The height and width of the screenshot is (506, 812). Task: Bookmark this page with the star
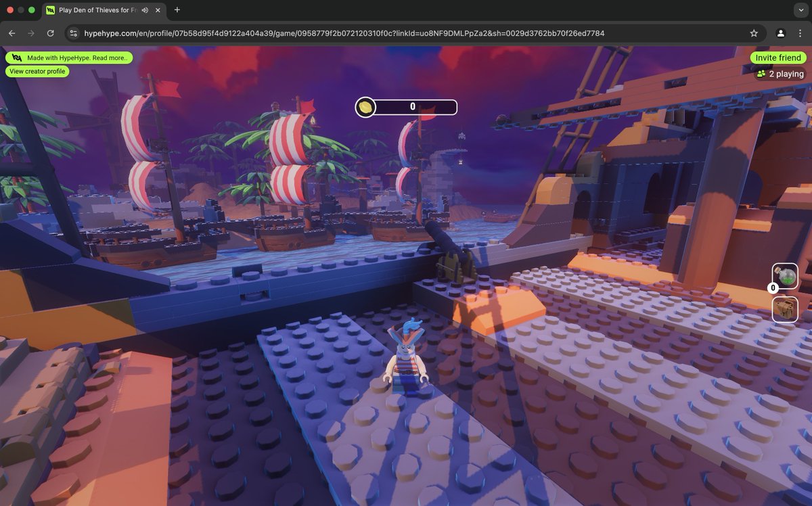(754, 33)
